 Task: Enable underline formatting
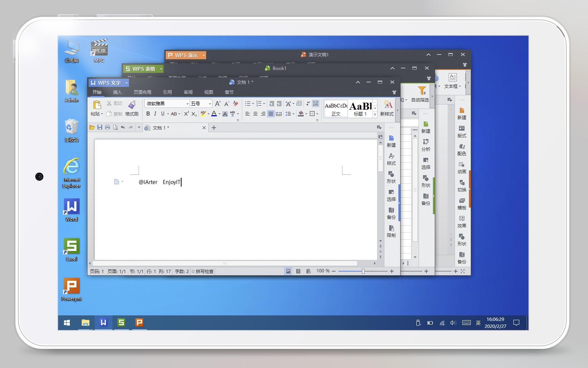click(x=162, y=114)
